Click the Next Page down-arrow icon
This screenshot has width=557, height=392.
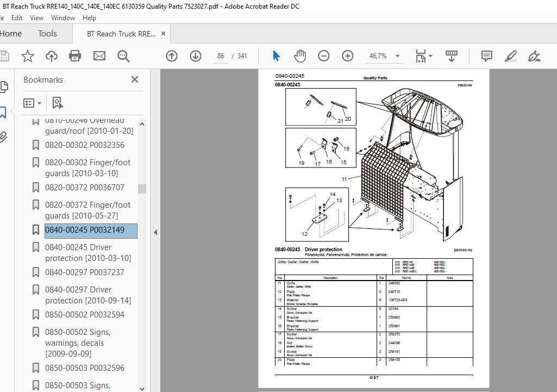pos(196,56)
